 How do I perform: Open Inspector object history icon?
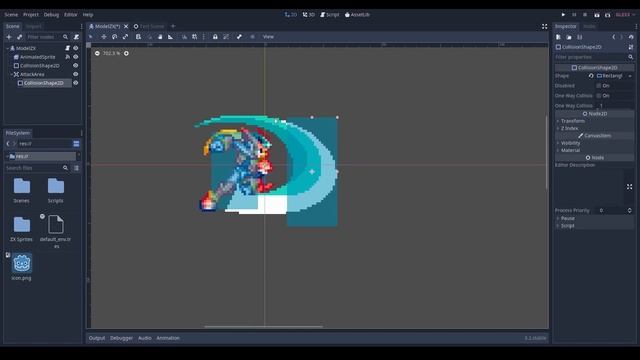click(x=631, y=37)
